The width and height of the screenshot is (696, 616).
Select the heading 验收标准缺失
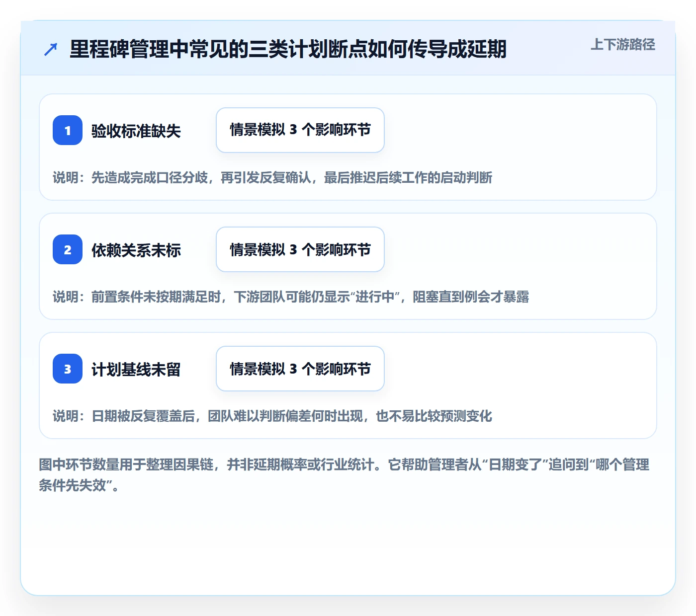[x=136, y=131]
